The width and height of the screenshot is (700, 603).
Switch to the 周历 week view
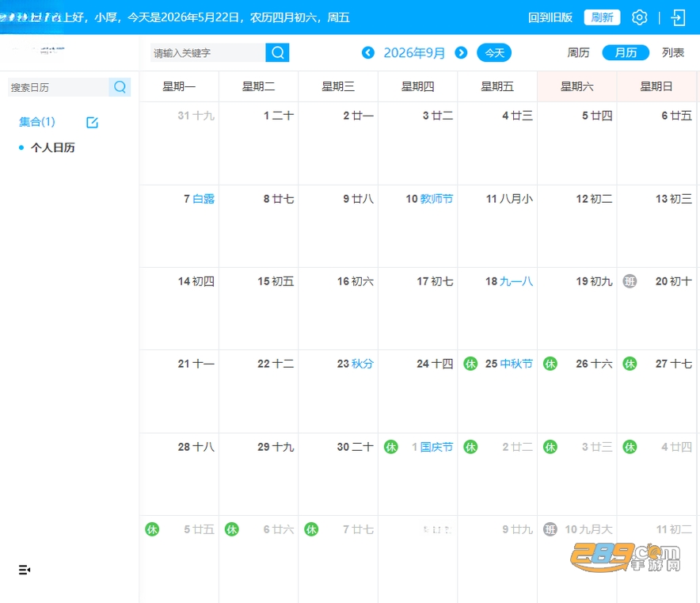pyautogui.click(x=578, y=53)
